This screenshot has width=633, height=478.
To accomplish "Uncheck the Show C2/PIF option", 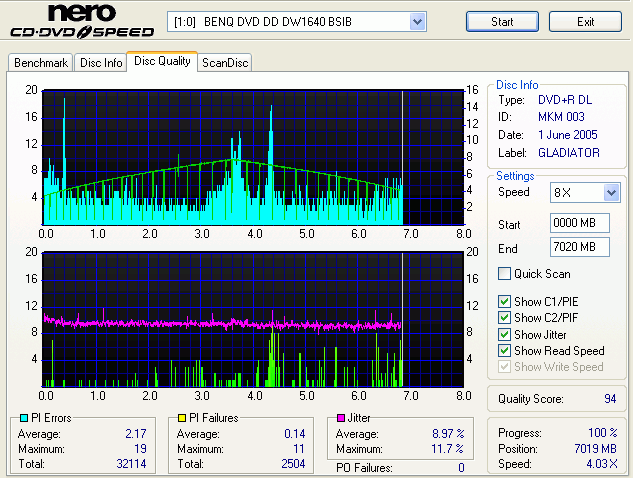I will click(505, 318).
